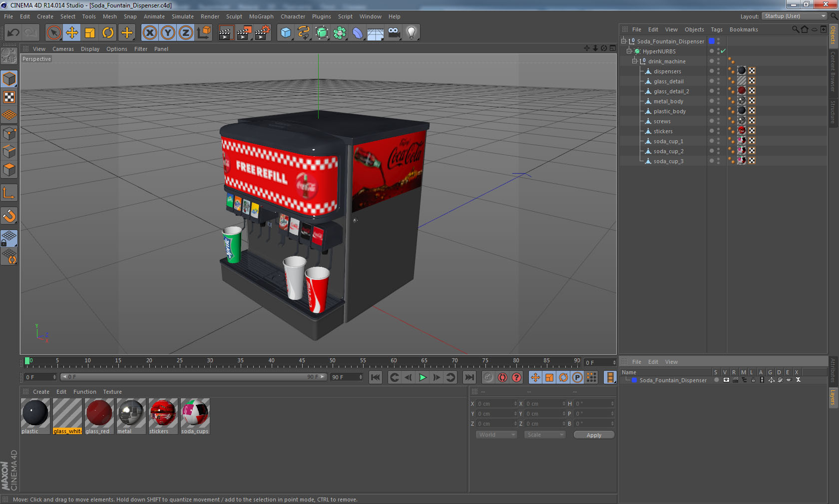This screenshot has width=839, height=504.
Task: Go to the end of animation
Action: click(469, 377)
